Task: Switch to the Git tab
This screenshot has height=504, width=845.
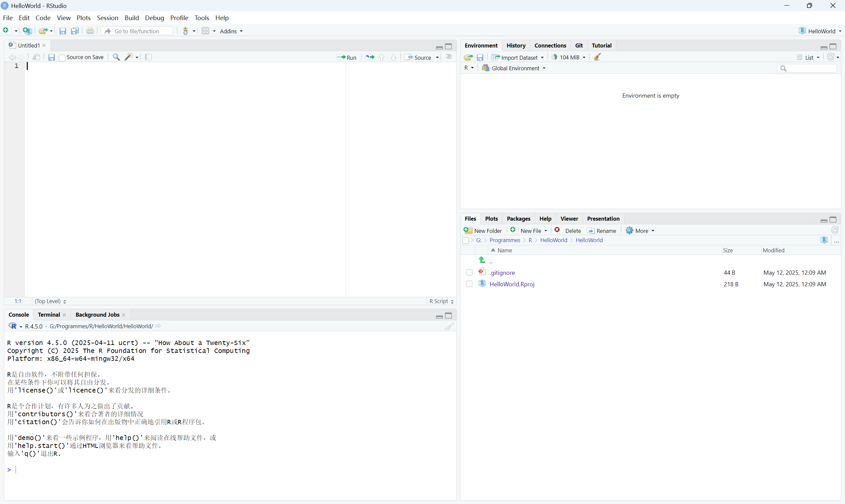Action: coord(579,46)
